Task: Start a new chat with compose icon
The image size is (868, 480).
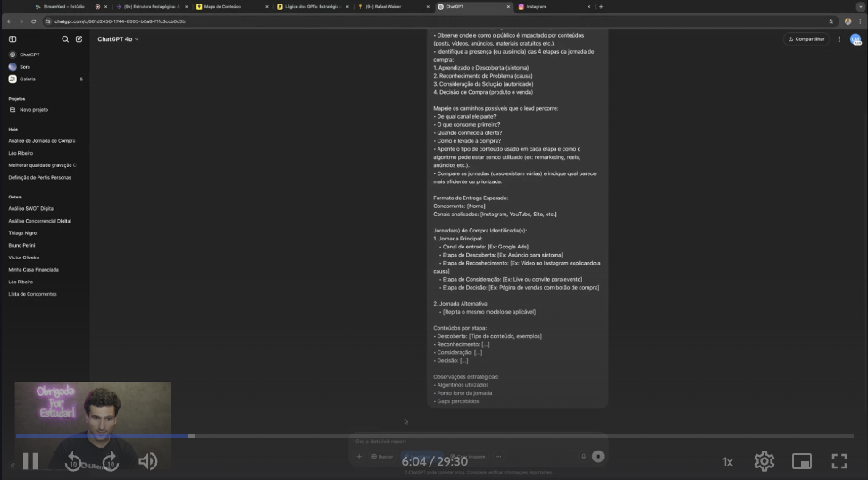Action: (x=79, y=39)
